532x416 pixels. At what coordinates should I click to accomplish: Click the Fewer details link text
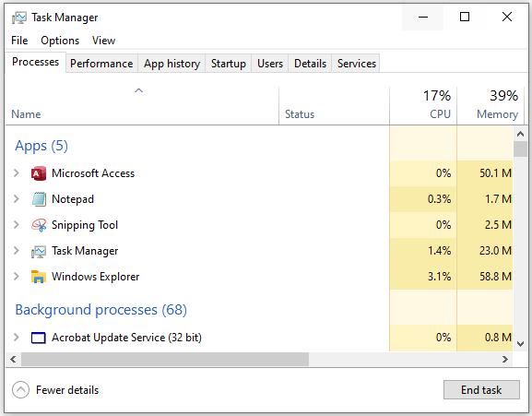[x=67, y=390]
